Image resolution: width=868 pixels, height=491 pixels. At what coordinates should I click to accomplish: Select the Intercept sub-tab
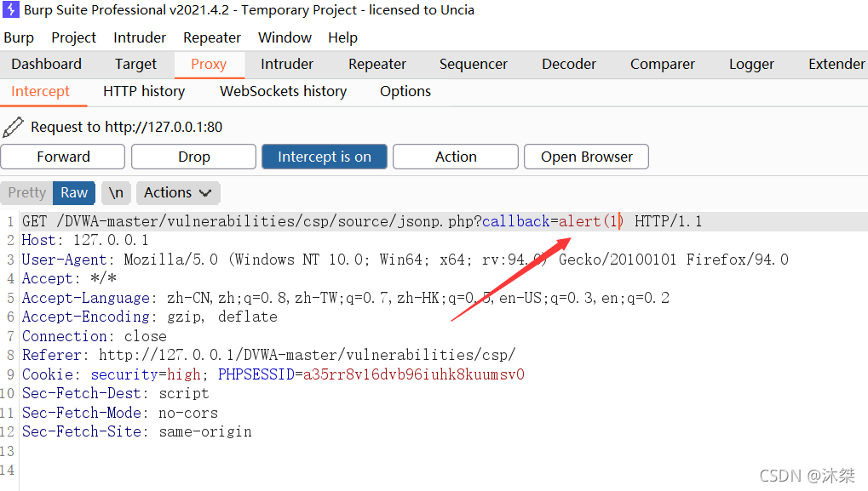pos(40,92)
